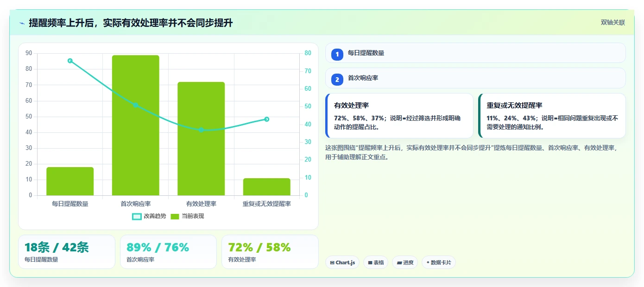Open the 重复或无效提醒率 info card
This screenshot has height=287, width=644.
click(x=552, y=116)
